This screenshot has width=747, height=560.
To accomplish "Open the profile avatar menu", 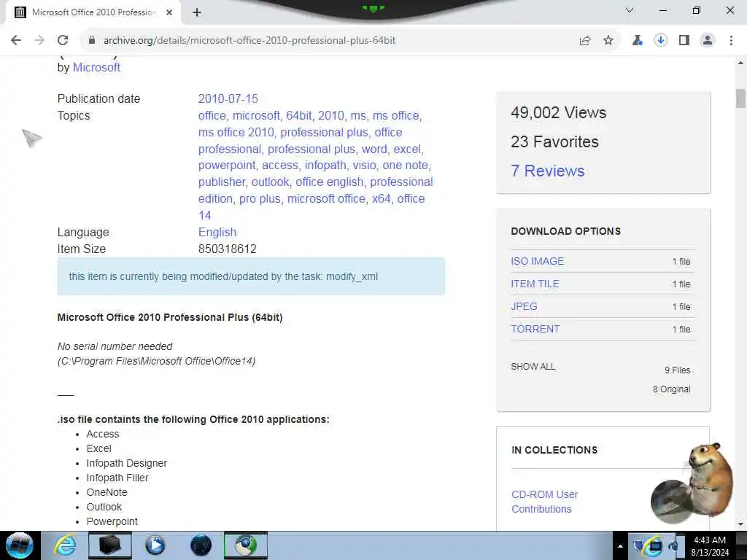I will point(708,41).
